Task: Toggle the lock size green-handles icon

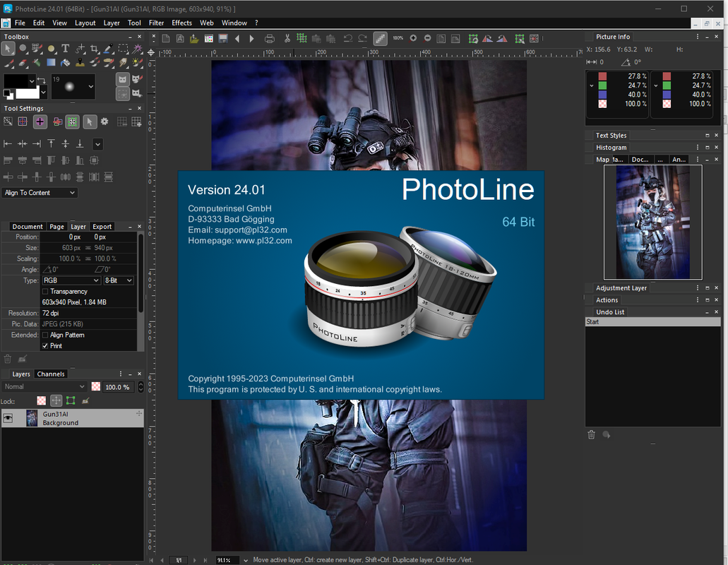Action: pyautogui.click(x=71, y=400)
